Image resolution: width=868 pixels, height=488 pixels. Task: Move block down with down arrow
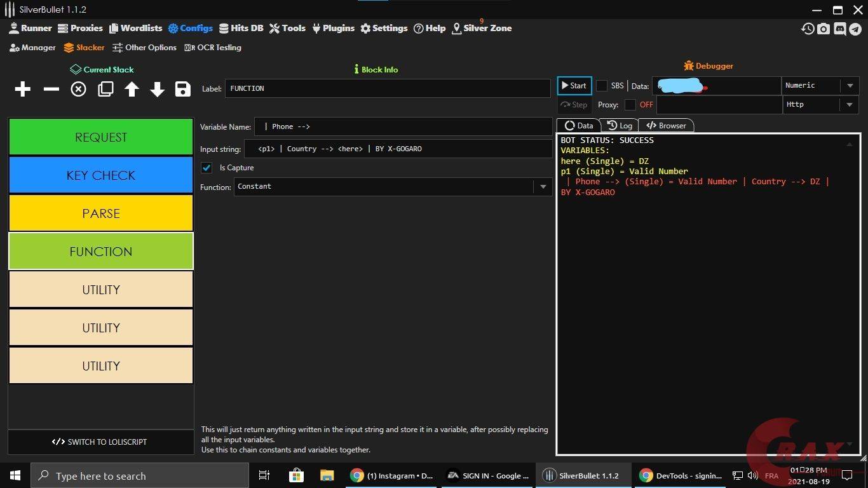coord(158,90)
